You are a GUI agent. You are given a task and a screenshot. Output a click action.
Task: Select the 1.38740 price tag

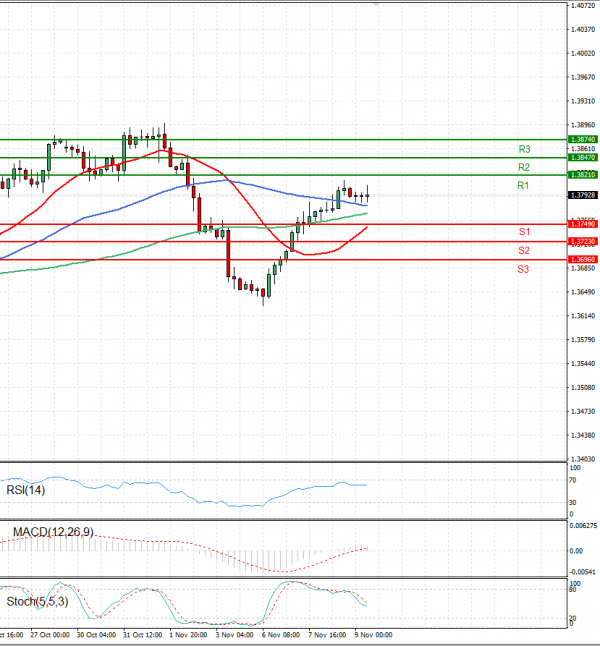pyautogui.click(x=583, y=140)
